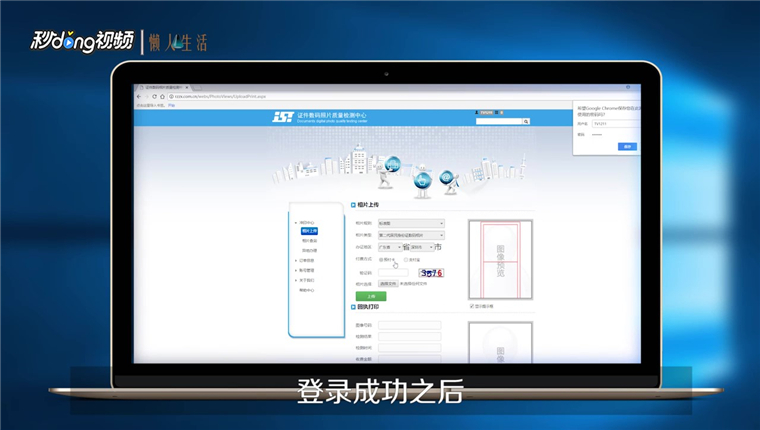Click the browser forward arrow
760x430 pixels.
point(147,96)
